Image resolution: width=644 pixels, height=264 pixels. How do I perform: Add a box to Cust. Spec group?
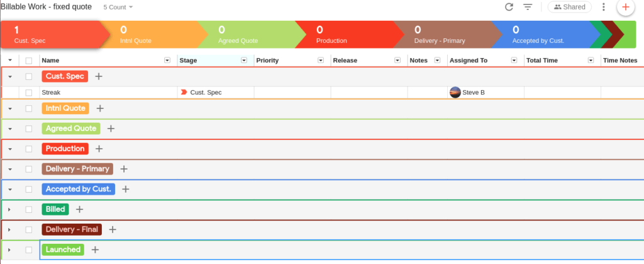point(99,76)
